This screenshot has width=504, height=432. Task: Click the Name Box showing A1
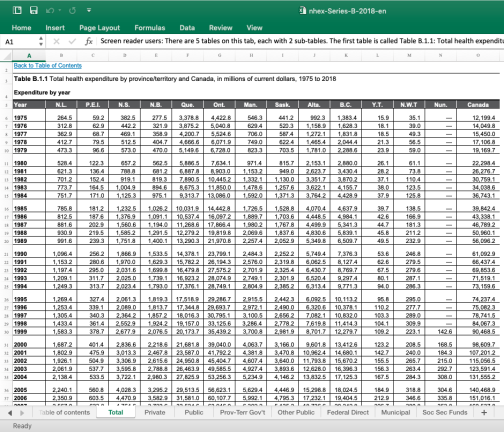pyautogui.click(x=20, y=42)
